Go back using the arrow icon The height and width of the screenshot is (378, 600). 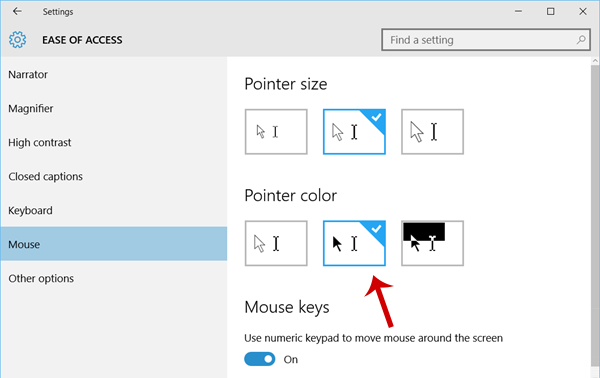pyautogui.click(x=17, y=11)
